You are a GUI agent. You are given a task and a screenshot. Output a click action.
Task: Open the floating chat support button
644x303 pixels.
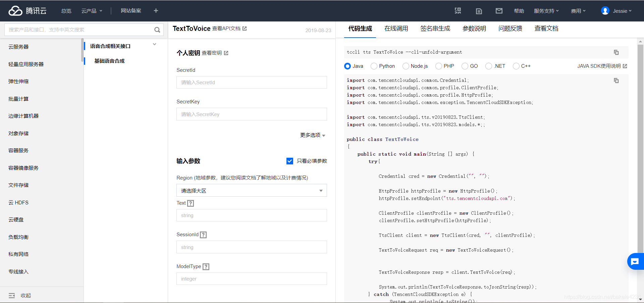635,261
